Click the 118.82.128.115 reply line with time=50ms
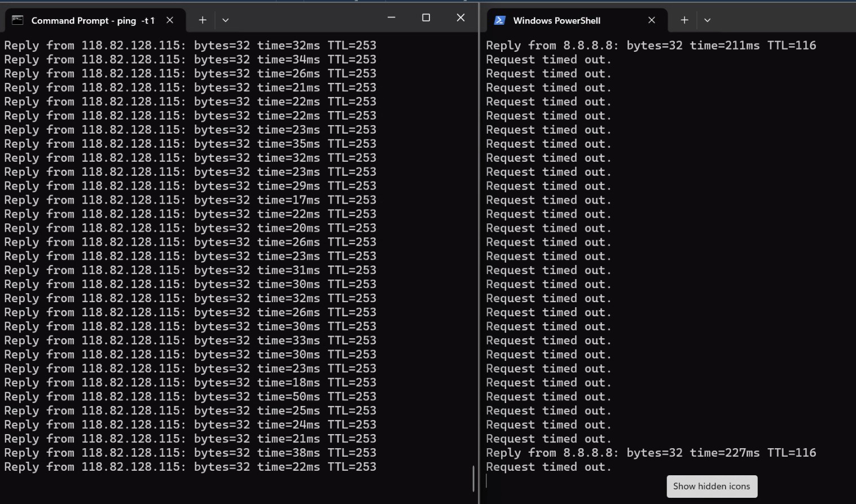 [190, 397]
